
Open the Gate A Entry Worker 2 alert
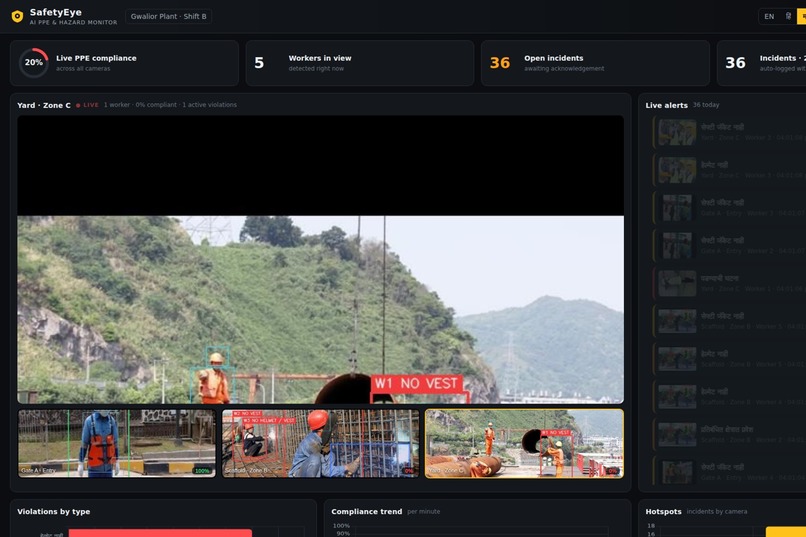[x=729, y=246]
